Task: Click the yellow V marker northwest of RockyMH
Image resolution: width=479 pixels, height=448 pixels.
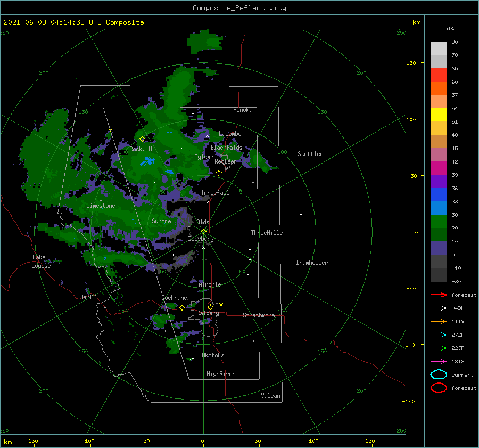Action: click(x=111, y=130)
